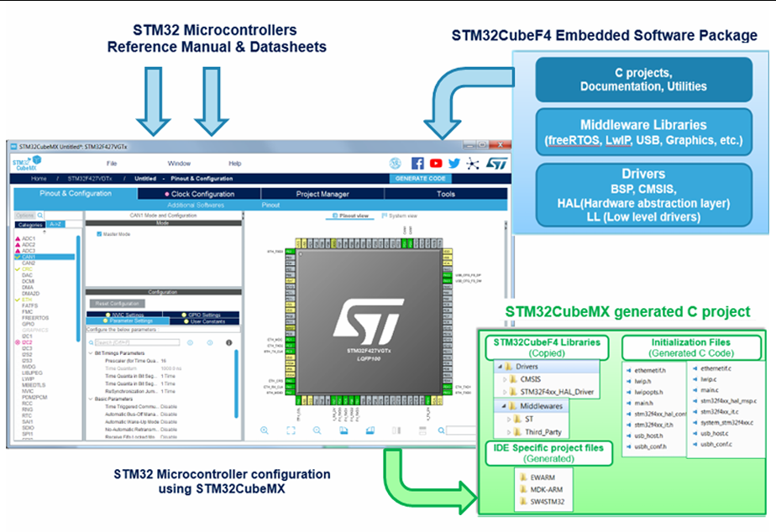
Task: Fit the chip view to the window
Action: click(x=291, y=430)
